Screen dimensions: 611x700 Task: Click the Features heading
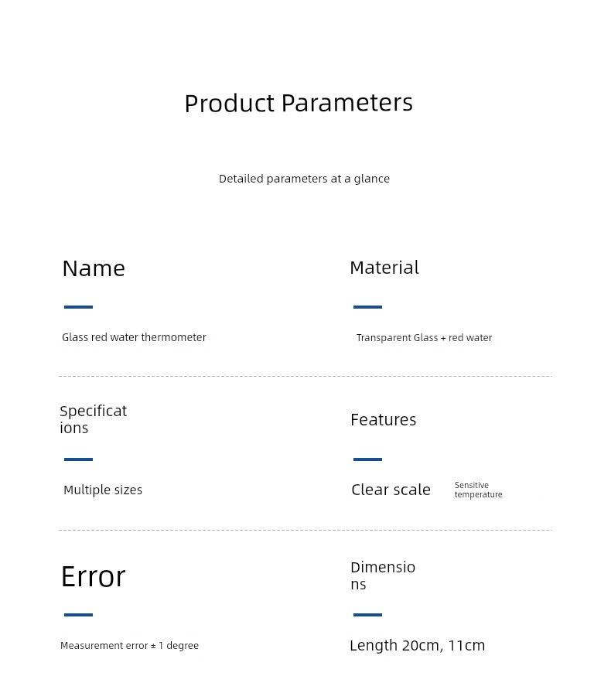[384, 420]
